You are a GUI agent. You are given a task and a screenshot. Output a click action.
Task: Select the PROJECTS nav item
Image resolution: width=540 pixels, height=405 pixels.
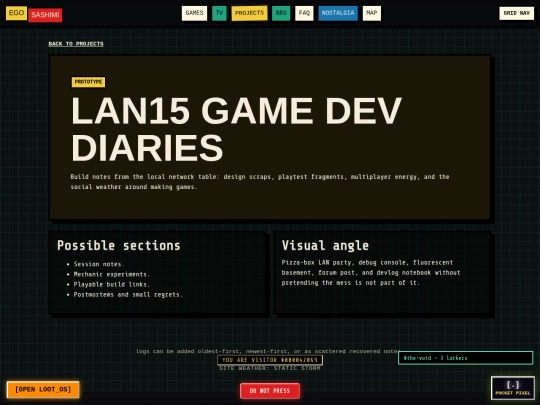pos(249,13)
